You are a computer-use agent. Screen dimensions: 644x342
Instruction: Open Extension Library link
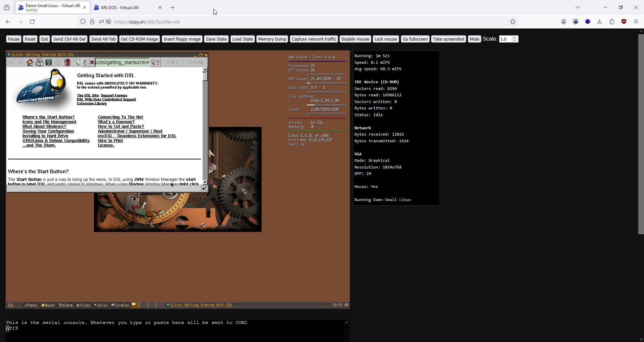(x=92, y=103)
